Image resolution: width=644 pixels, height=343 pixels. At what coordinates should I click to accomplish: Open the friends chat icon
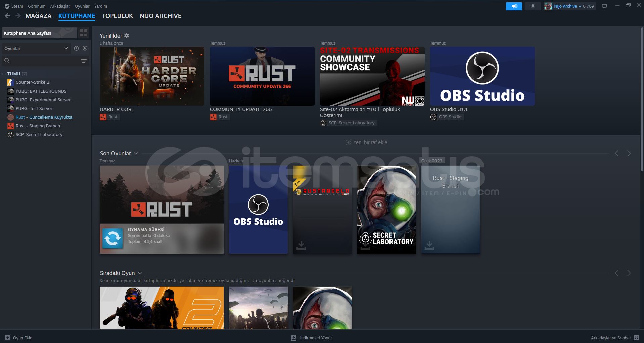(x=636, y=338)
